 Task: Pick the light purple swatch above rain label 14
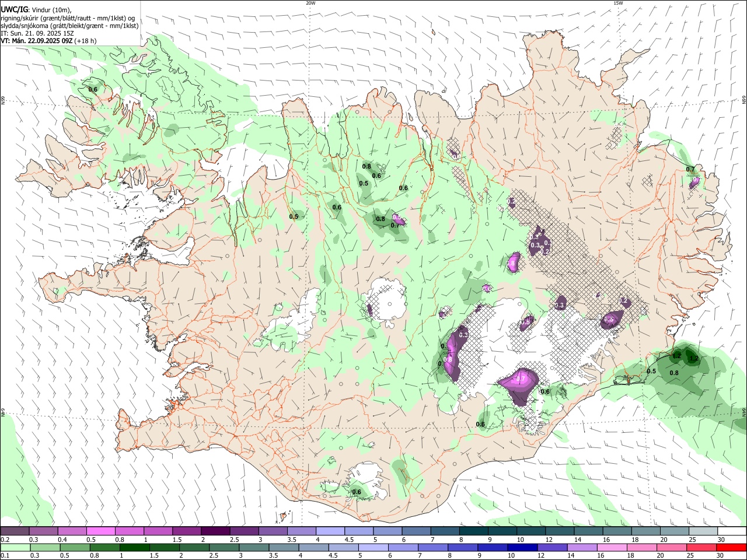click(x=581, y=548)
